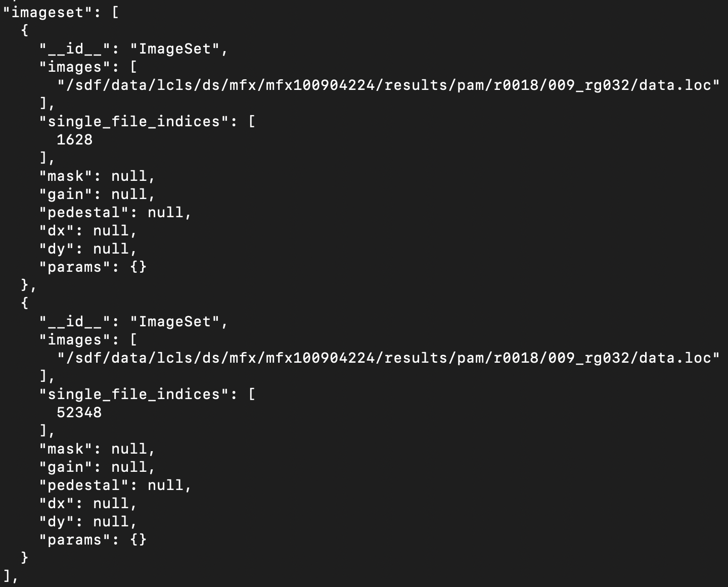Click the first "mask": null line

(97, 176)
